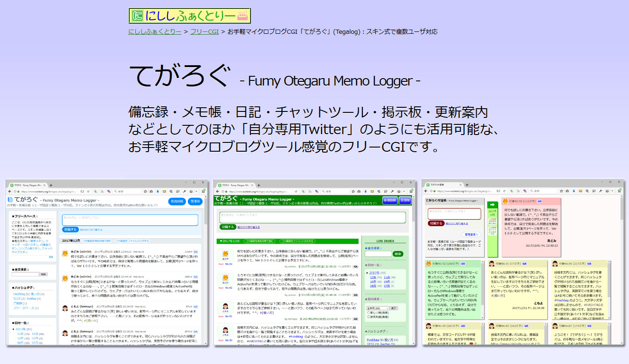Select the 時系列順 radio button
Image resolution: width=629 pixels, height=364 pixels.
click(368, 317)
